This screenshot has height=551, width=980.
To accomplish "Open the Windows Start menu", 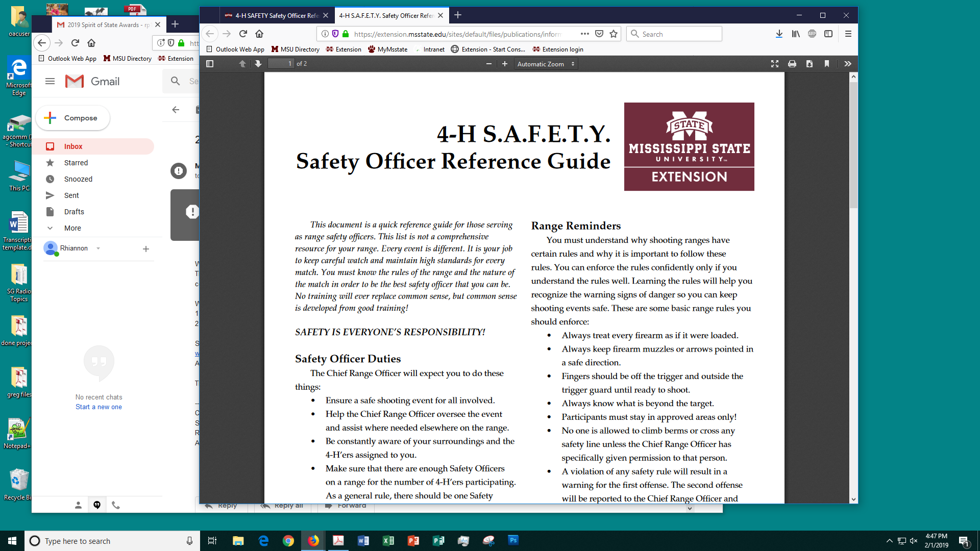I will (x=12, y=541).
